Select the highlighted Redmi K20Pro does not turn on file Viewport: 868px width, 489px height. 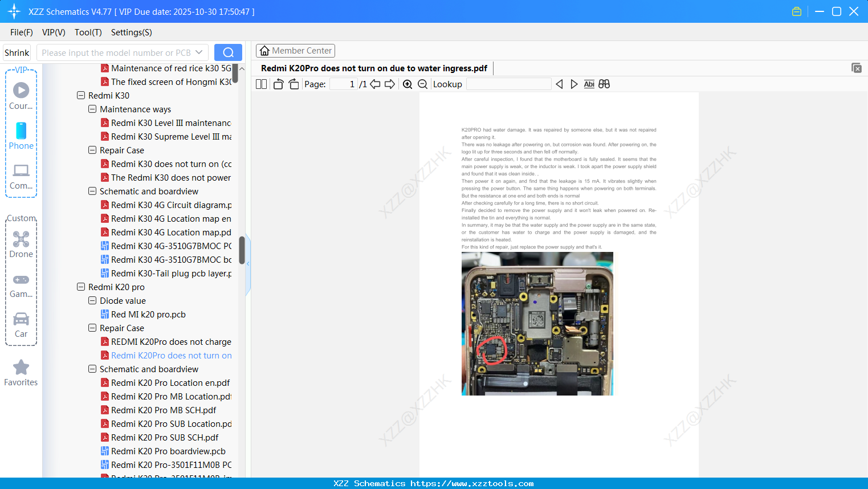[166, 356]
